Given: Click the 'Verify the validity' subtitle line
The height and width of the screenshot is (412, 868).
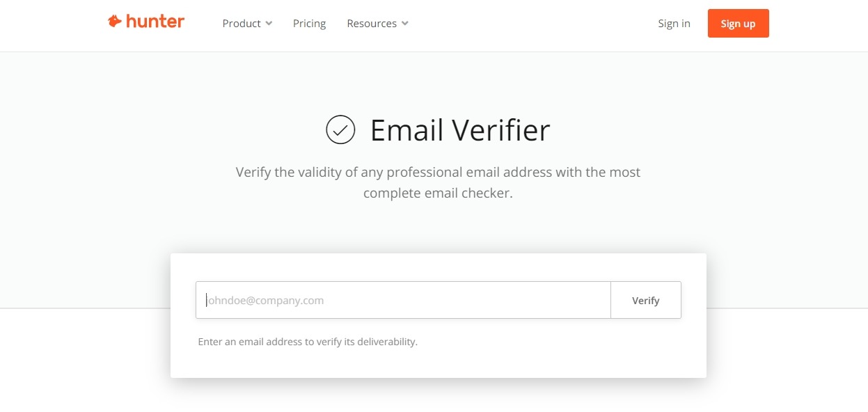Looking at the screenshot, I should 438,172.
